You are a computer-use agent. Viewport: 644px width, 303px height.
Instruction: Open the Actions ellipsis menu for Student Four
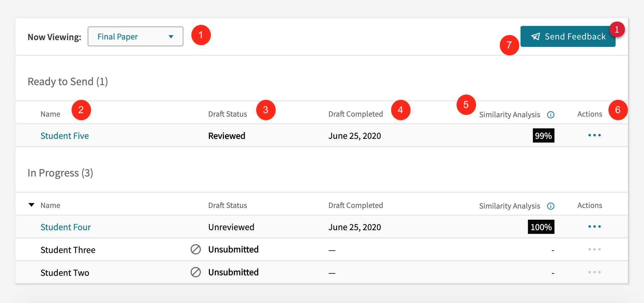click(595, 226)
